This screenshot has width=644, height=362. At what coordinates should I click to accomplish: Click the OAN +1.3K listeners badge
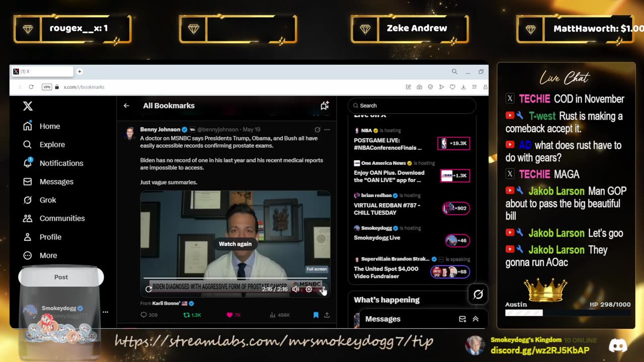[x=455, y=175]
